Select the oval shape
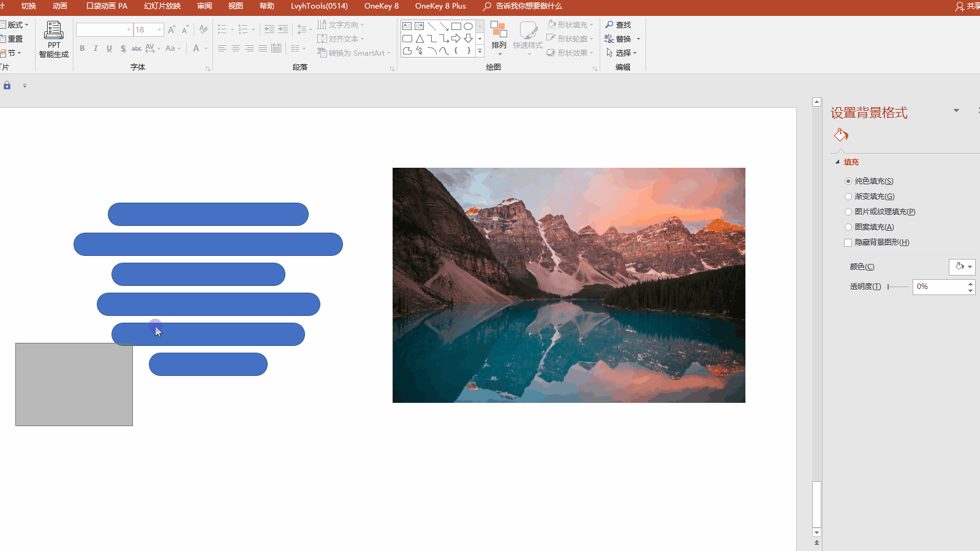980x551 pixels. 469,26
